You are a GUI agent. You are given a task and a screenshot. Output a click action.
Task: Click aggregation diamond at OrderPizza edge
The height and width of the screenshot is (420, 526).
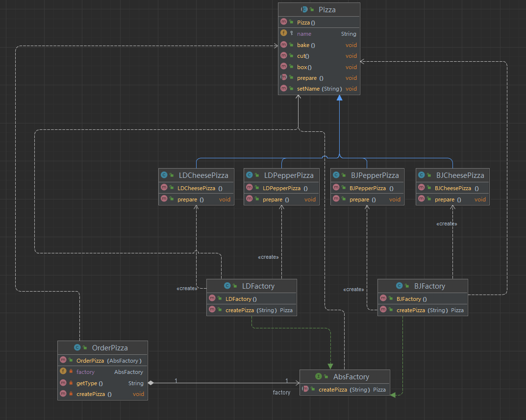[150, 383]
